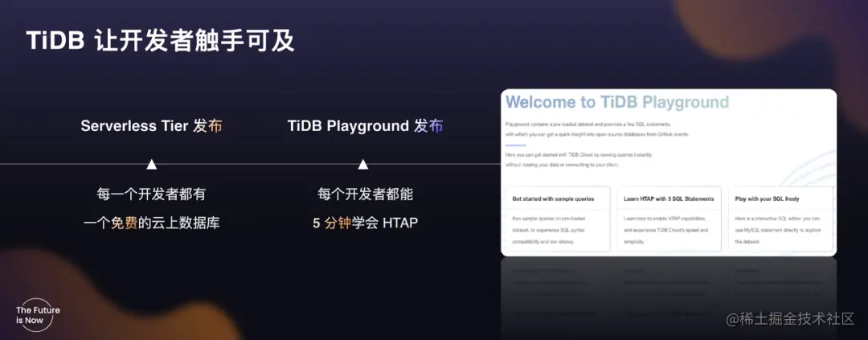Click the TiDB Playground screenshot thumbnail
This screenshot has width=868, height=340.
669,172
